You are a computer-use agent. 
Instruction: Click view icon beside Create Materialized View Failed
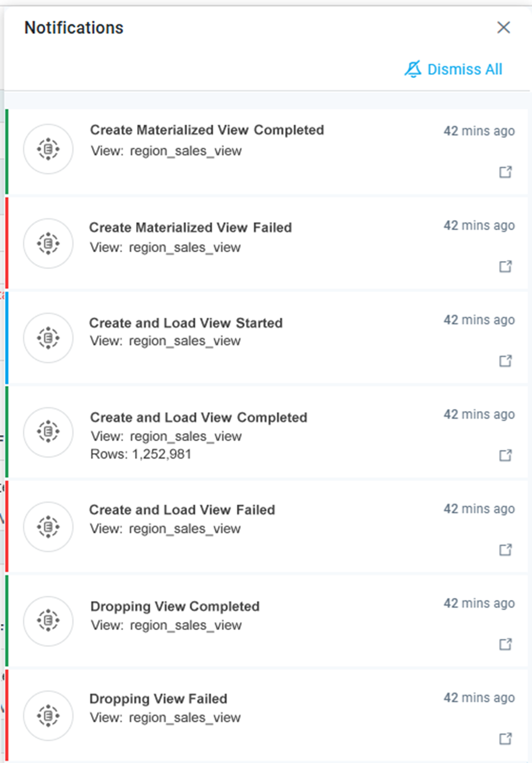coord(48,244)
